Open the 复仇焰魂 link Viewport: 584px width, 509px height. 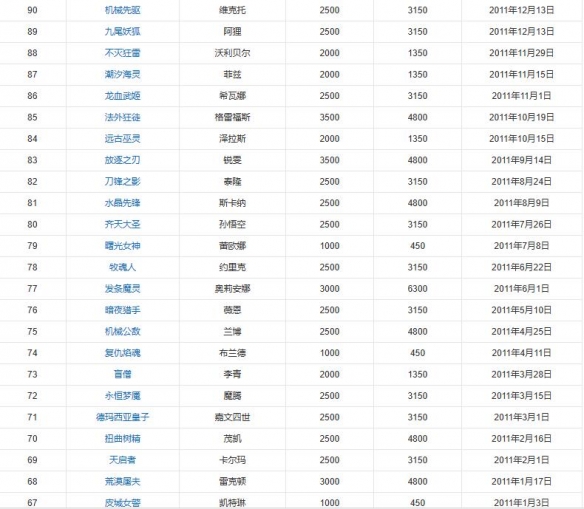coord(123,353)
